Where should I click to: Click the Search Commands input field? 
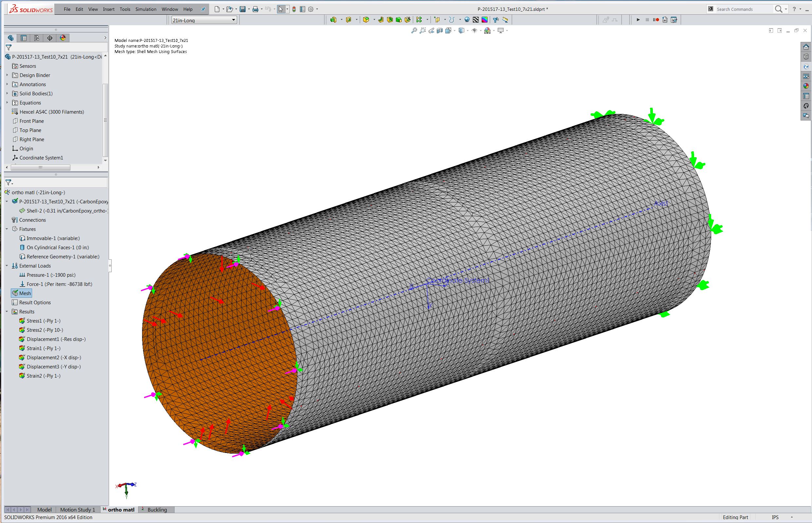[x=744, y=9]
